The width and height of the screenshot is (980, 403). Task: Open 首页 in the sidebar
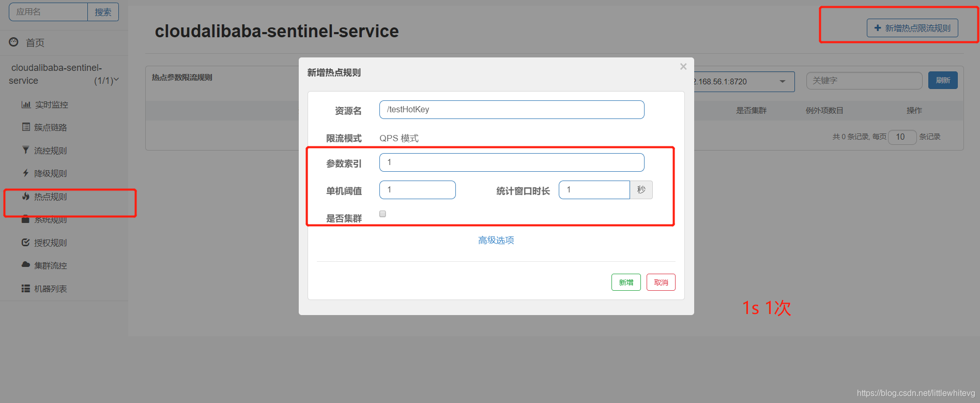pos(35,43)
